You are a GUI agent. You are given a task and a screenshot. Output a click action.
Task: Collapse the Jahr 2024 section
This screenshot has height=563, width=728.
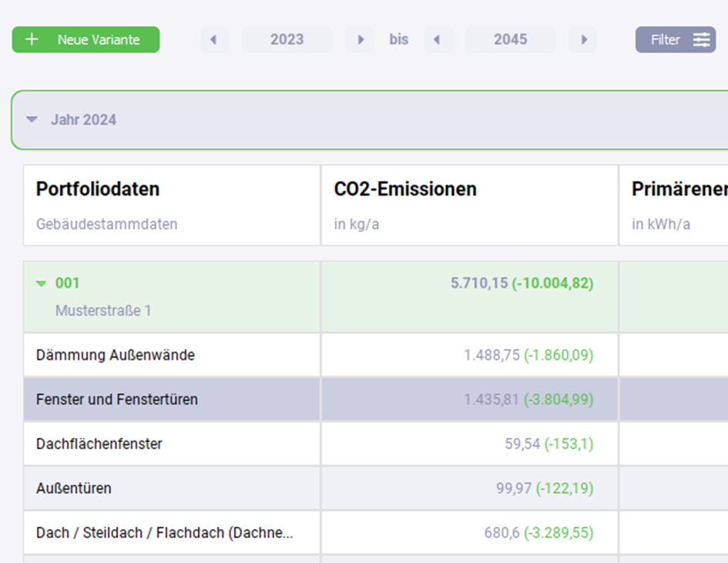coord(32,120)
